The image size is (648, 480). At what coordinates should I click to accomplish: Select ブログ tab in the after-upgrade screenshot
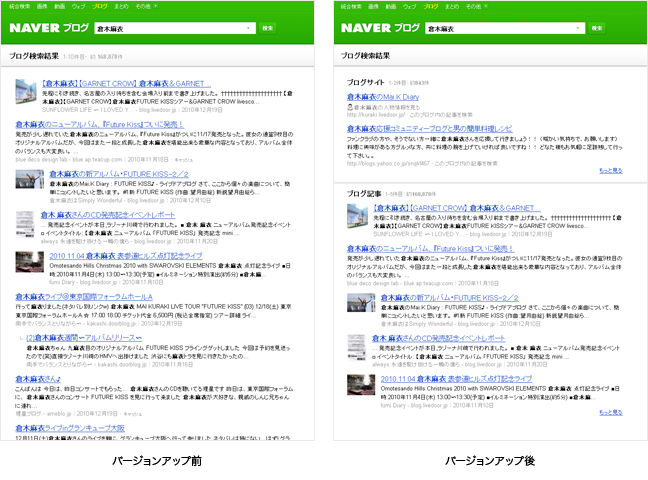431,6
